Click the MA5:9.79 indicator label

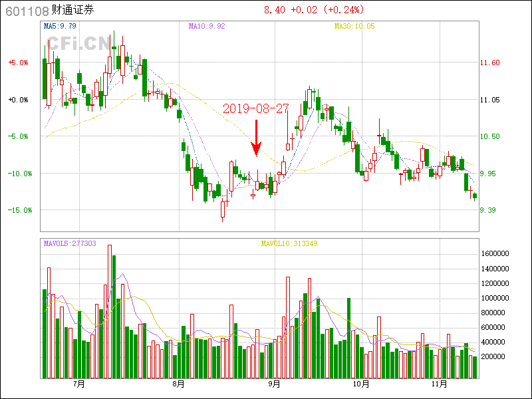[x=60, y=27]
